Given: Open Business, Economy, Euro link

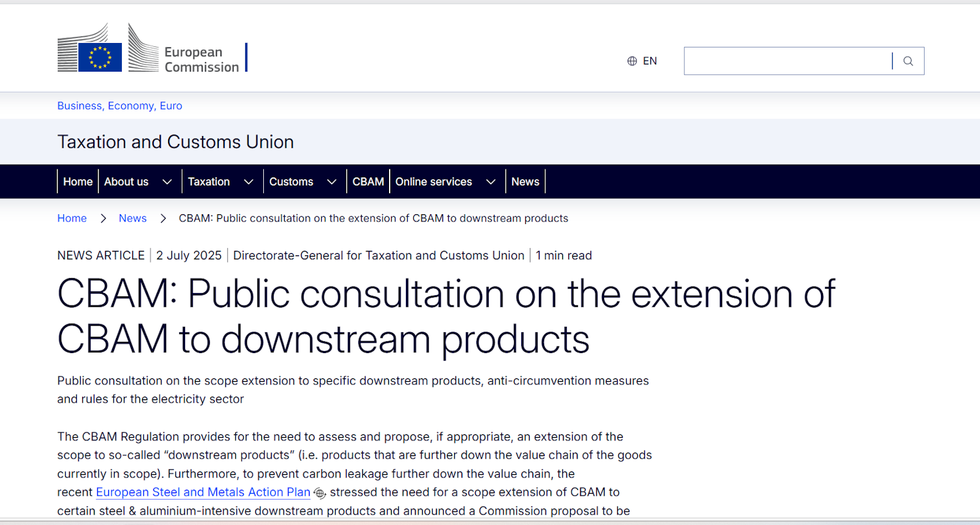Looking at the screenshot, I should pos(120,106).
